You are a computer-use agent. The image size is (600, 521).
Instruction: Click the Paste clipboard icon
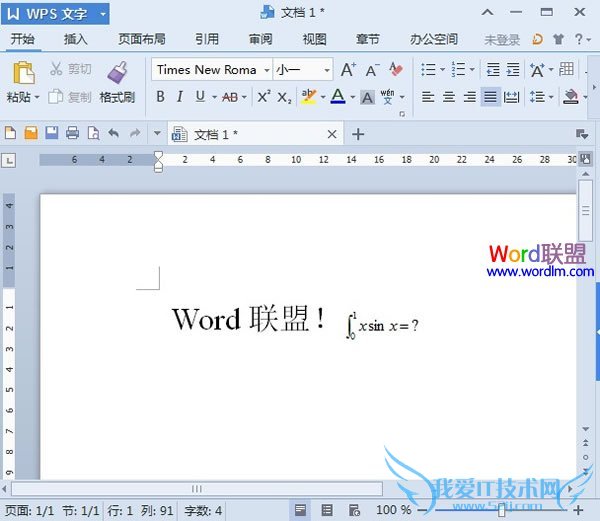click(24, 72)
